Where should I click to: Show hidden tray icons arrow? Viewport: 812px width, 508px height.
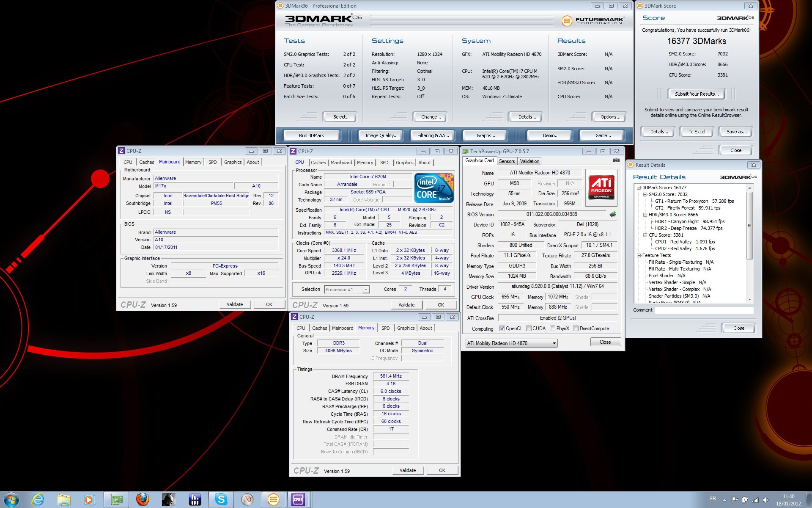[724, 500]
